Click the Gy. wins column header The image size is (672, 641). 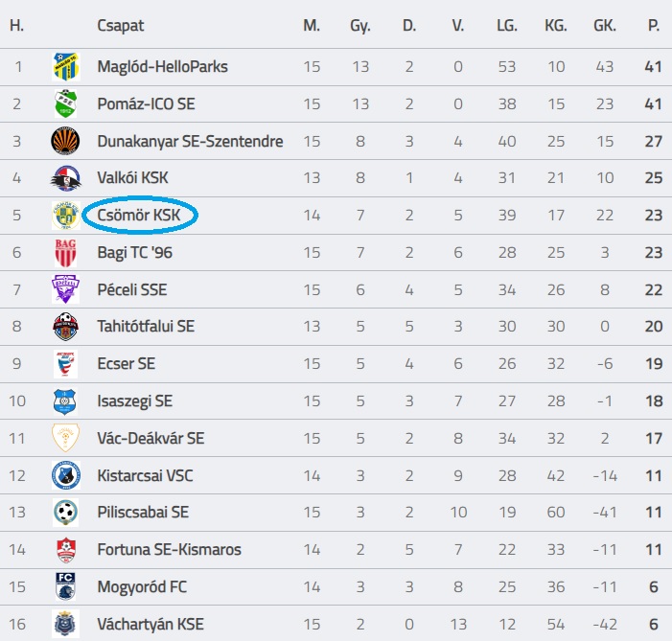click(360, 26)
